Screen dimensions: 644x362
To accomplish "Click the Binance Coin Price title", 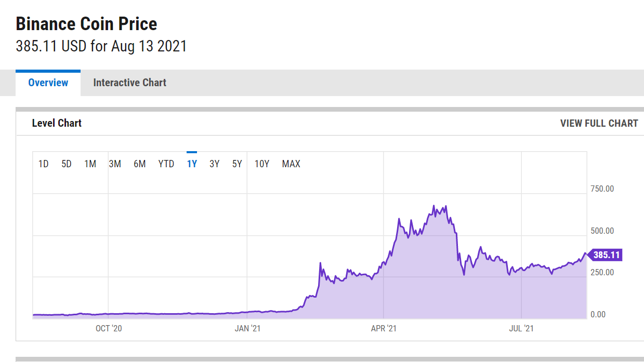I will point(86,24).
